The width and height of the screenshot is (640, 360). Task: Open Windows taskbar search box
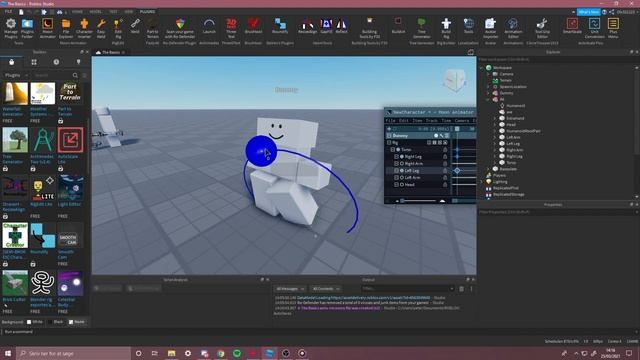pyautogui.click(x=73, y=353)
